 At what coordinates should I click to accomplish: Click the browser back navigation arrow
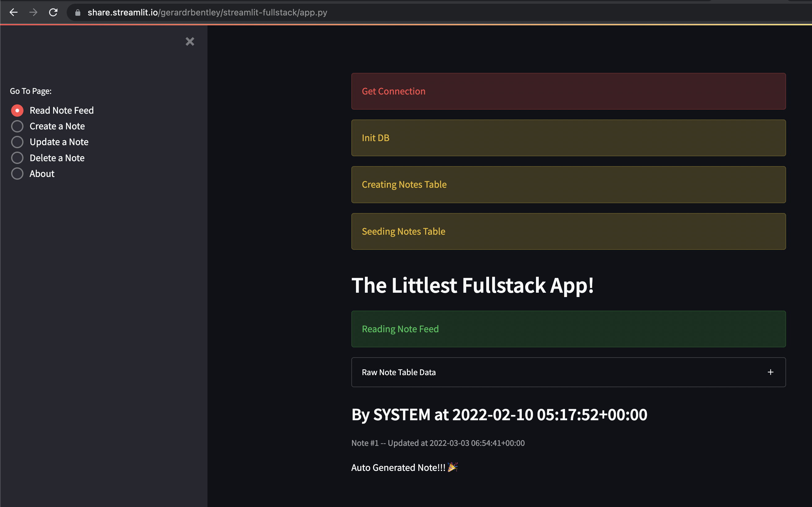[13, 12]
